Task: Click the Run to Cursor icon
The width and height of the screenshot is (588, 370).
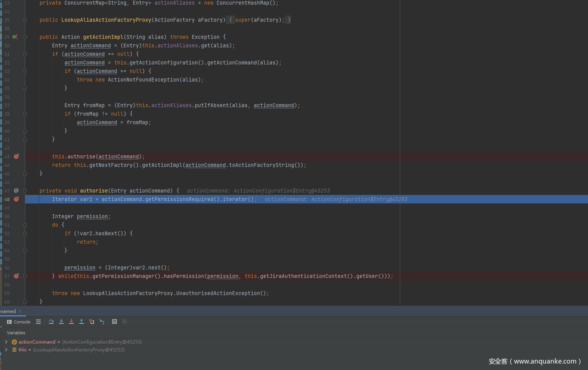Action: point(102,322)
